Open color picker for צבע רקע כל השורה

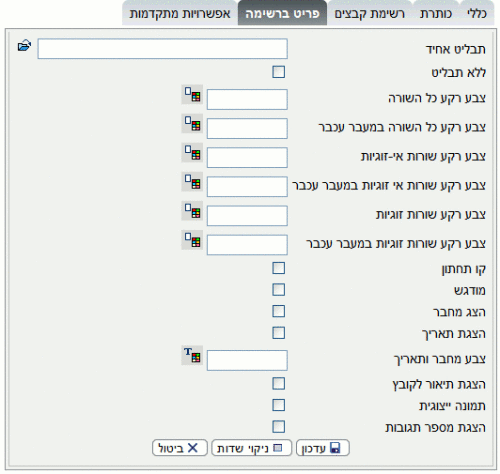(192, 95)
